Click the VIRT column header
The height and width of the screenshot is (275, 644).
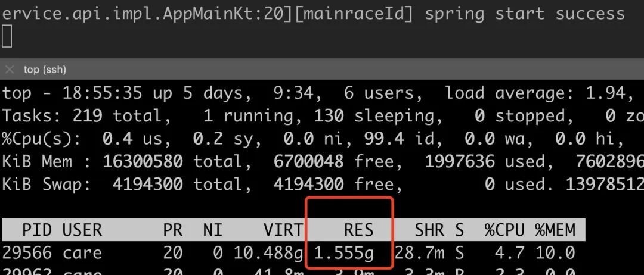pyautogui.click(x=283, y=230)
